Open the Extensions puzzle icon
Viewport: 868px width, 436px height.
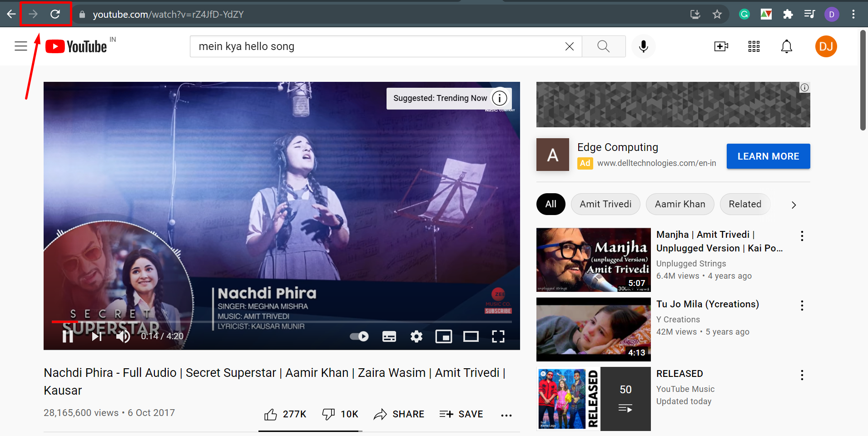788,14
